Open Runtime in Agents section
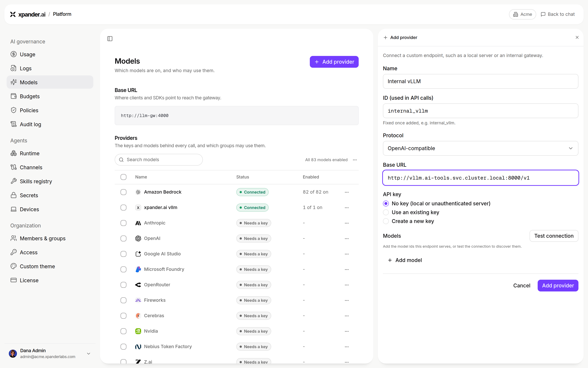 coord(50,153)
